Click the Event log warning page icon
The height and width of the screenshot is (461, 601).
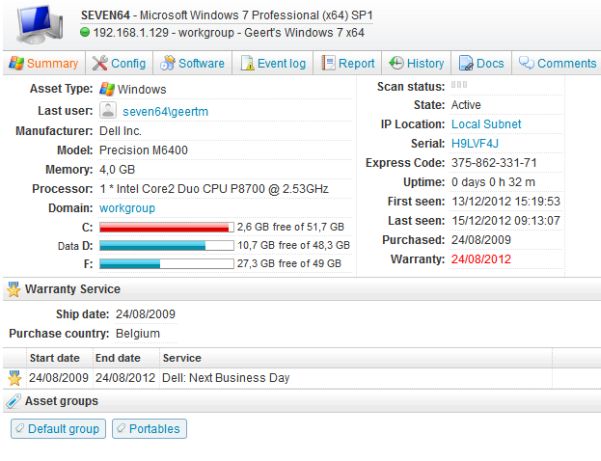(x=247, y=63)
